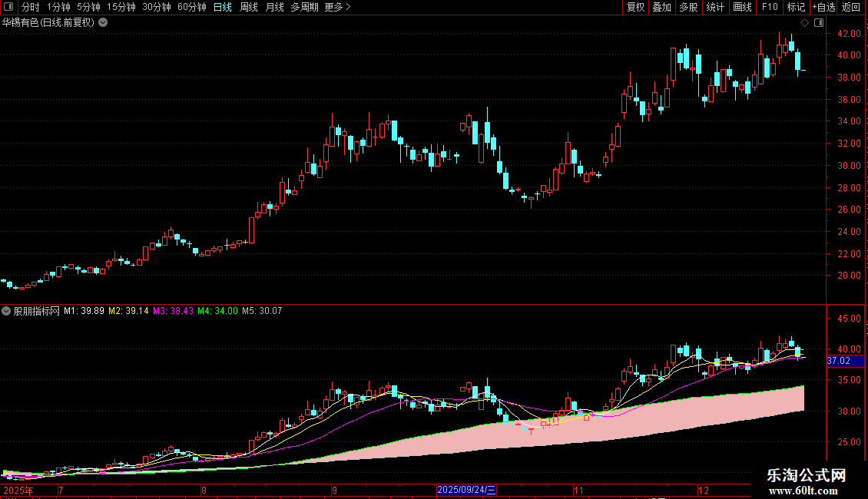Viewport: 868px width, 499px height.
Task: Click the M4: 34.00 indicator value
Action: point(217,311)
